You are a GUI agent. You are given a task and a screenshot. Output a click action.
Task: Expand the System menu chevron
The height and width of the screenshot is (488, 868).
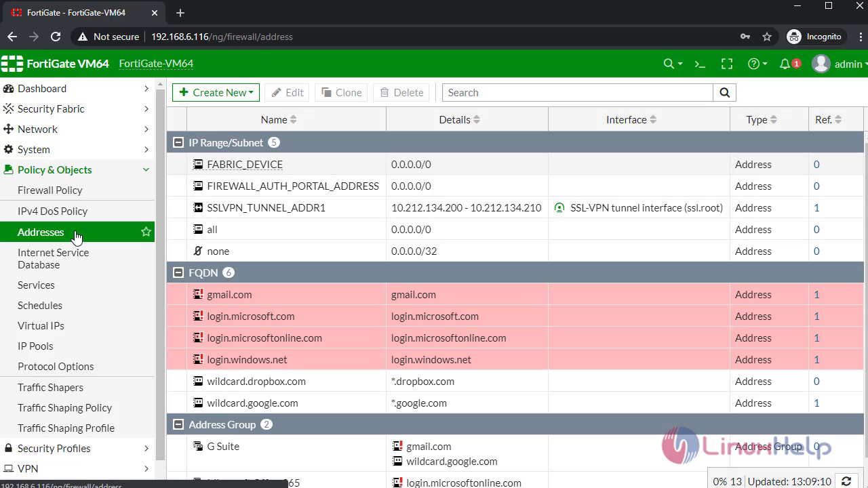[146, 149]
